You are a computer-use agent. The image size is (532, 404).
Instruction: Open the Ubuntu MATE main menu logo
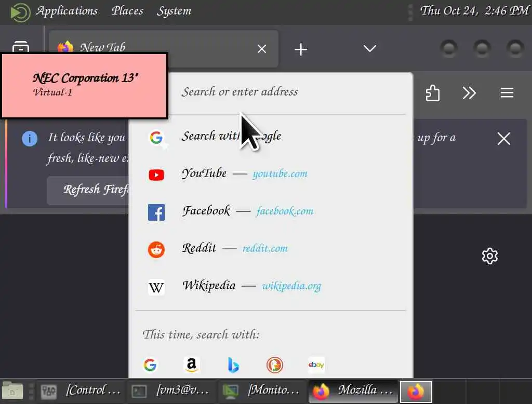[x=20, y=12]
